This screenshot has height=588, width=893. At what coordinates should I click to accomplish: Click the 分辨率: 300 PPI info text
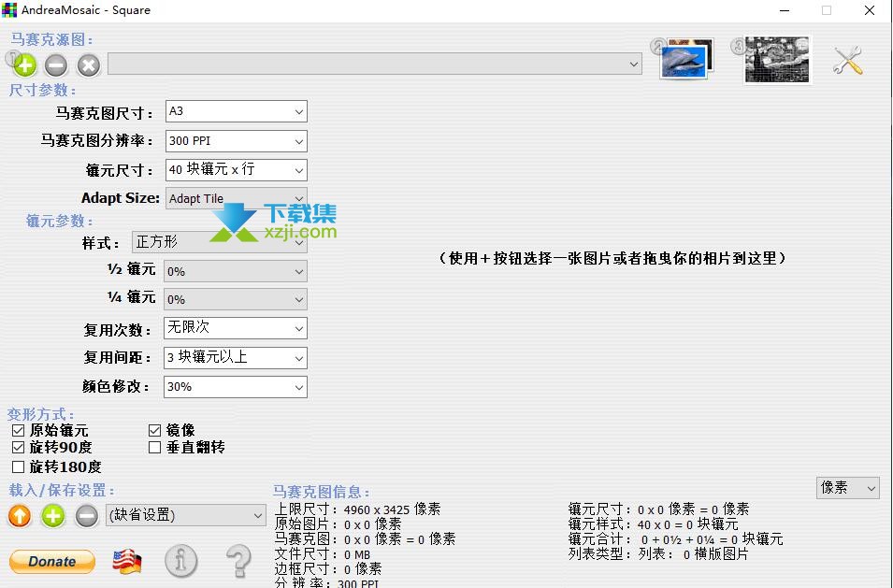click(327, 582)
